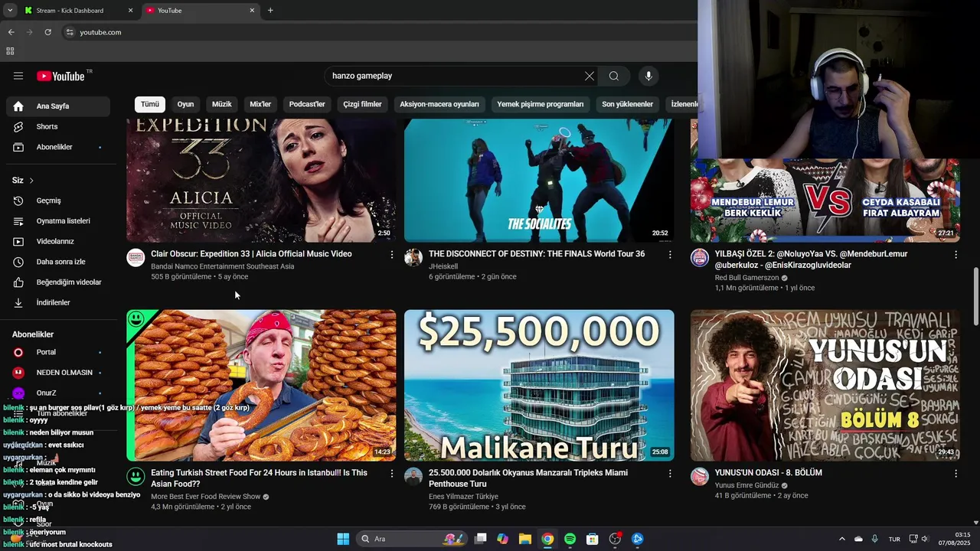Open Beğendiğim videolar list
This screenshot has height=551, width=980.
[58, 282]
